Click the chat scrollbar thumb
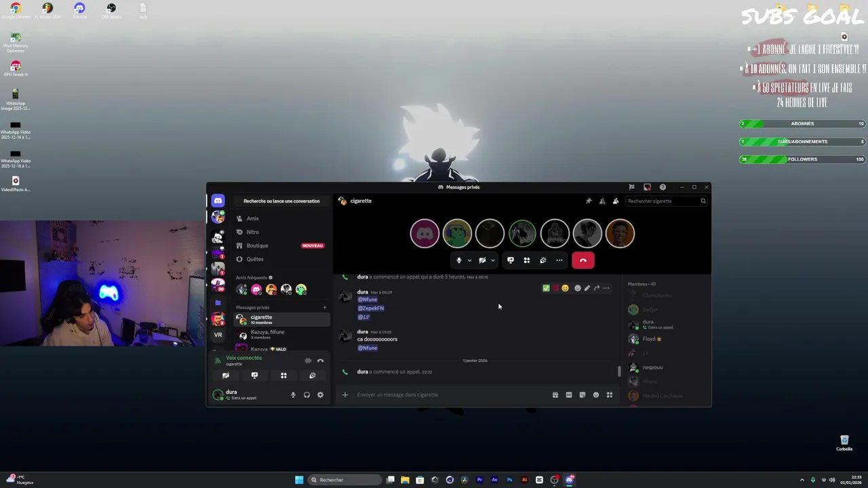 coord(619,371)
